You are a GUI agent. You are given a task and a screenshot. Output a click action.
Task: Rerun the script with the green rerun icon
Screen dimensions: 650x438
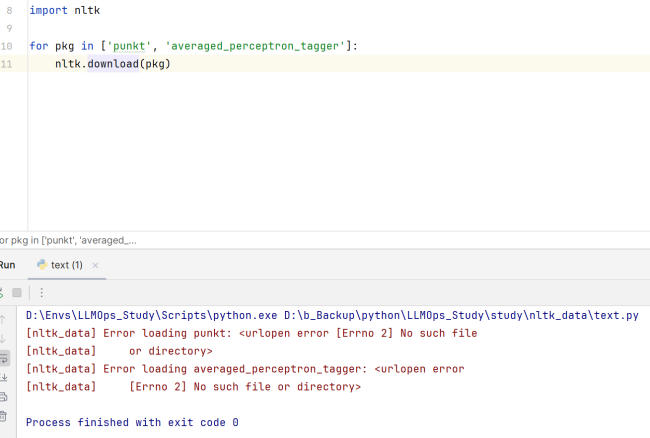pos(1,293)
